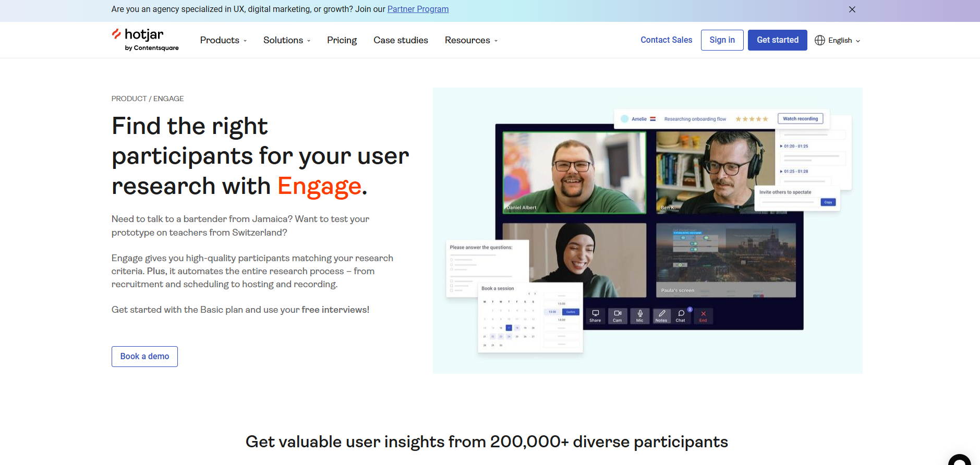Click the Contact Sales link

click(666, 40)
